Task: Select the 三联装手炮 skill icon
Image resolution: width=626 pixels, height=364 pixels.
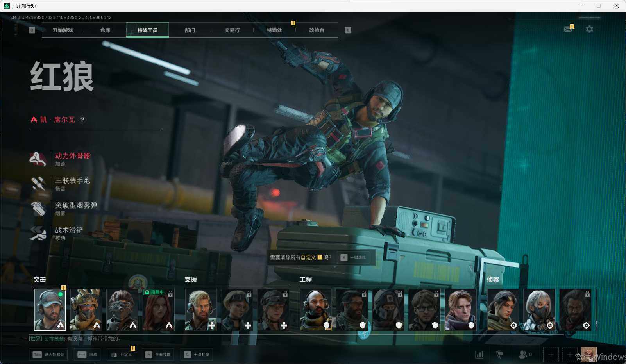Action: pos(38,184)
